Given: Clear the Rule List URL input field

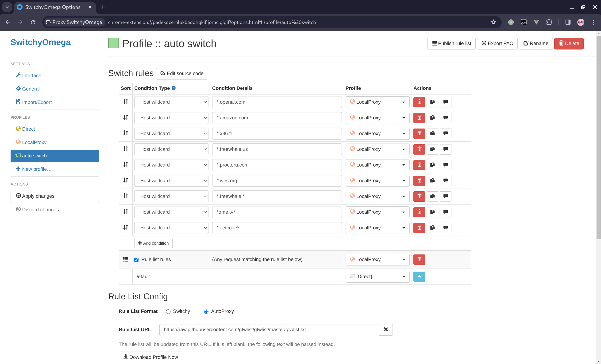Looking at the screenshot, I should click(385, 329).
